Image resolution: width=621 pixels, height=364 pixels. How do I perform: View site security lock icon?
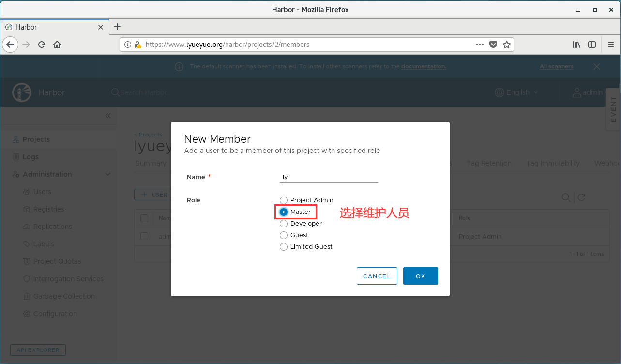137,45
